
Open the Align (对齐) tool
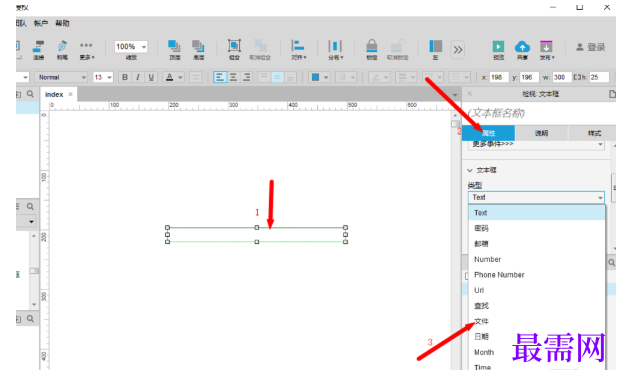[x=298, y=50]
